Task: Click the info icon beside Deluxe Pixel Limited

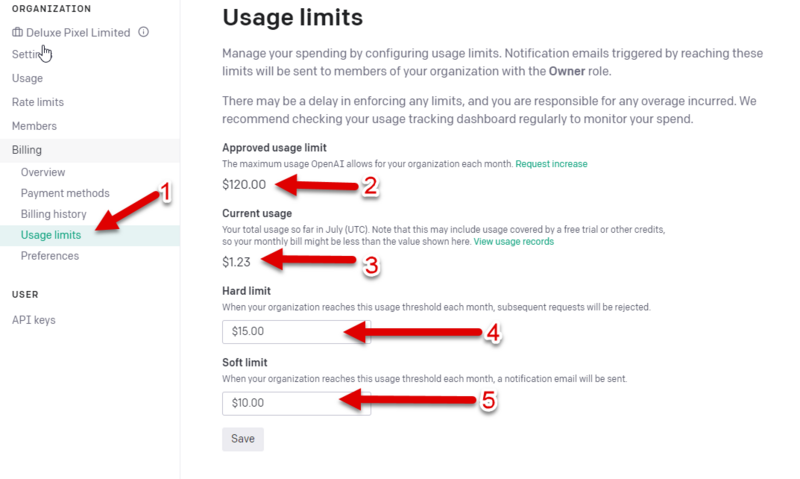Action: [144, 32]
